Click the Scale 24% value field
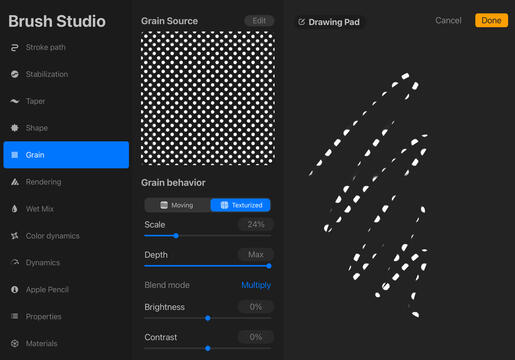This screenshot has height=360, width=515. pyautogui.click(x=256, y=224)
